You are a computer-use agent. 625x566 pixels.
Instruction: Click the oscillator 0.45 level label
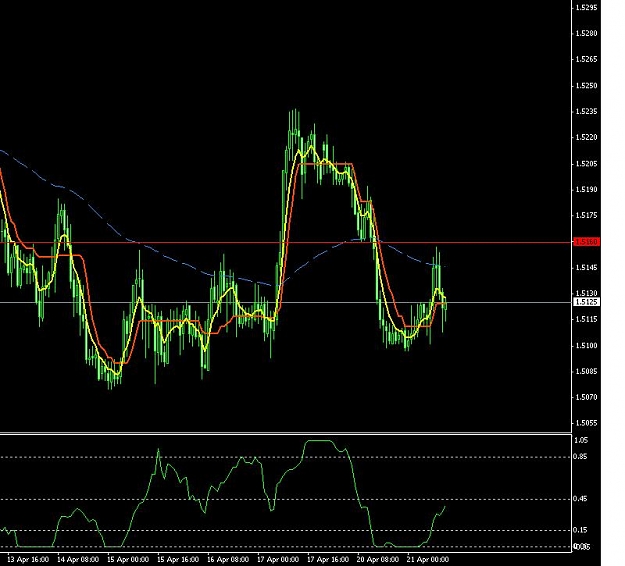pyautogui.click(x=581, y=499)
